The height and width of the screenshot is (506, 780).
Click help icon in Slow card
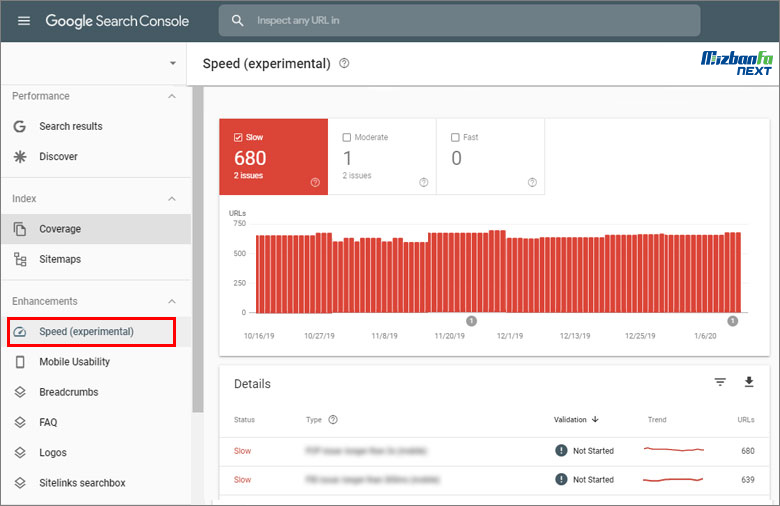coord(315,183)
